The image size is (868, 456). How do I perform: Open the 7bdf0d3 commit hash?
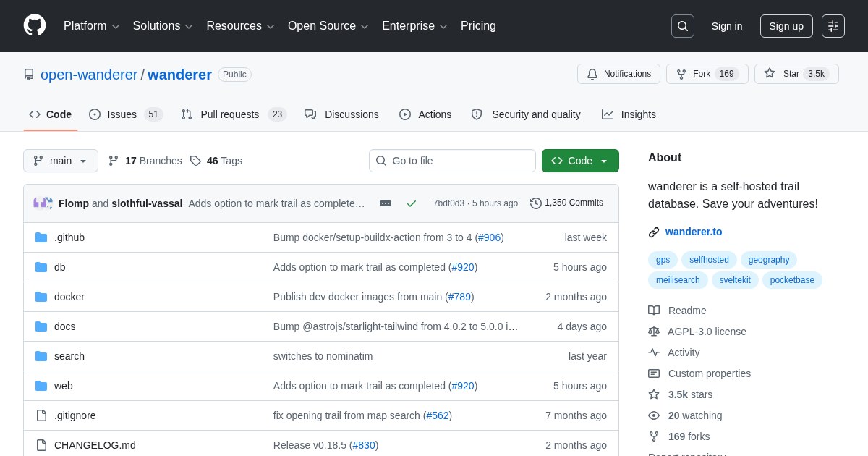pyautogui.click(x=448, y=203)
